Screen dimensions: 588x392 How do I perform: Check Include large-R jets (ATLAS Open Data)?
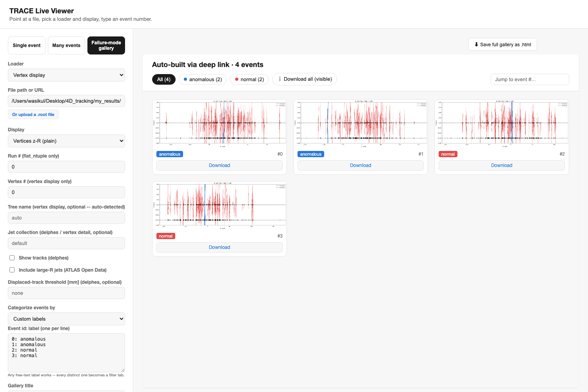click(x=12, y=270)
